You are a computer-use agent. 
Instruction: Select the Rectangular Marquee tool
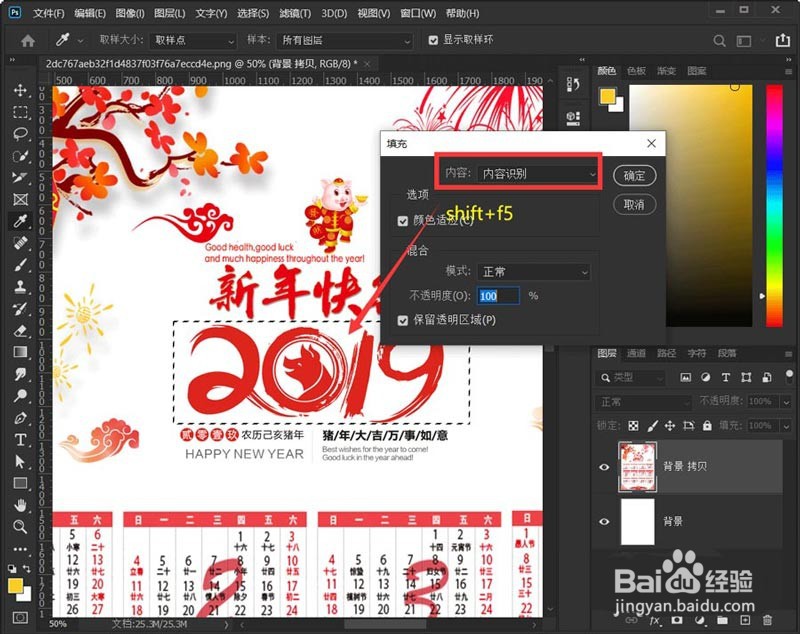(x=20, y=112)
